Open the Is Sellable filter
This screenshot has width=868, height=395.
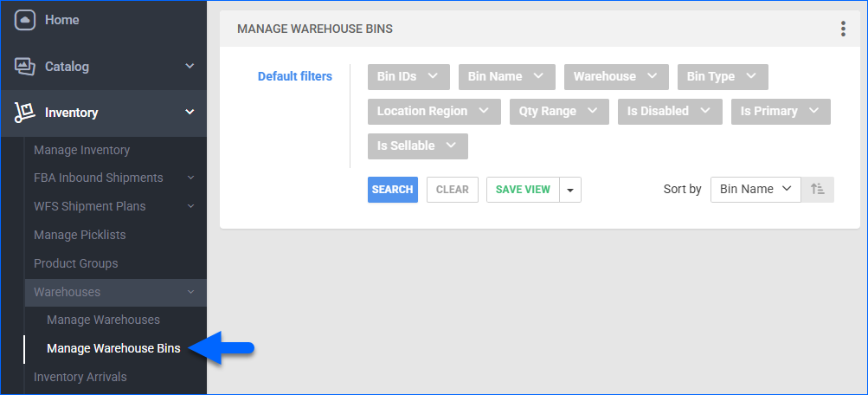[417, 146]
